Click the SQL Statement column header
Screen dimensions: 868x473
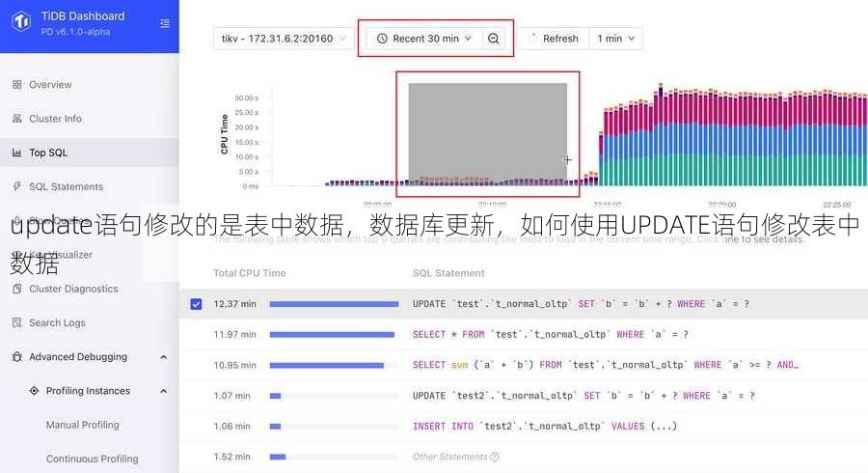point(448,273)
